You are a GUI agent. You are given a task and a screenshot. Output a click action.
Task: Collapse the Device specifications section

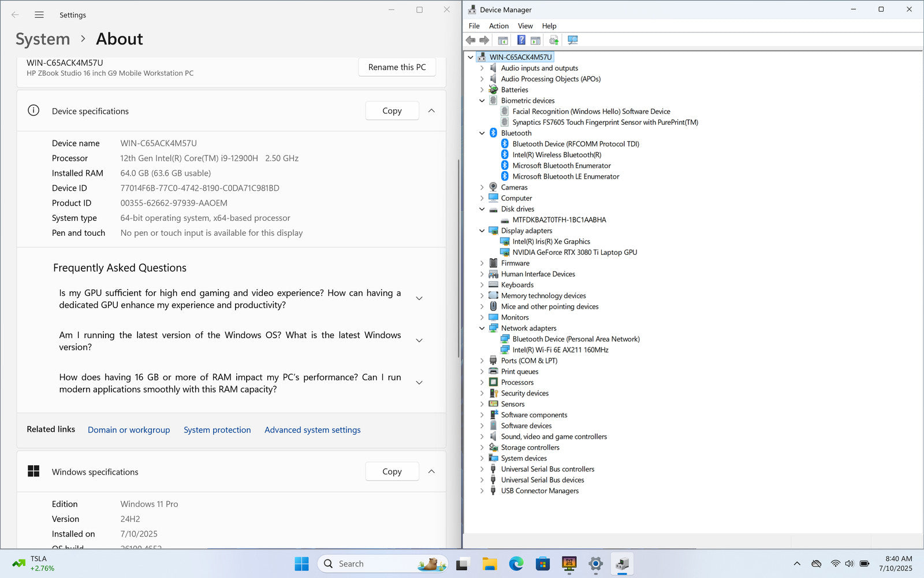click(x=431, y=111)
